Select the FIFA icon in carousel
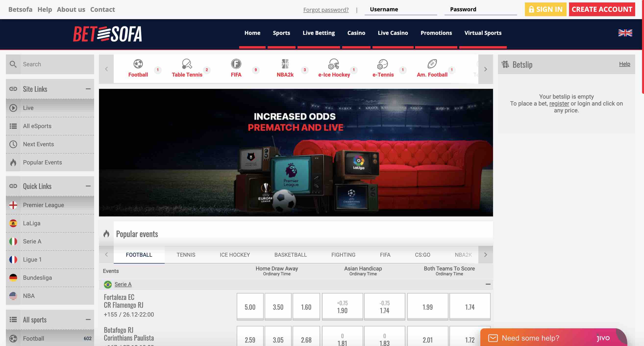The width and height of the screenshot is (644, 346). coord(236,64)
